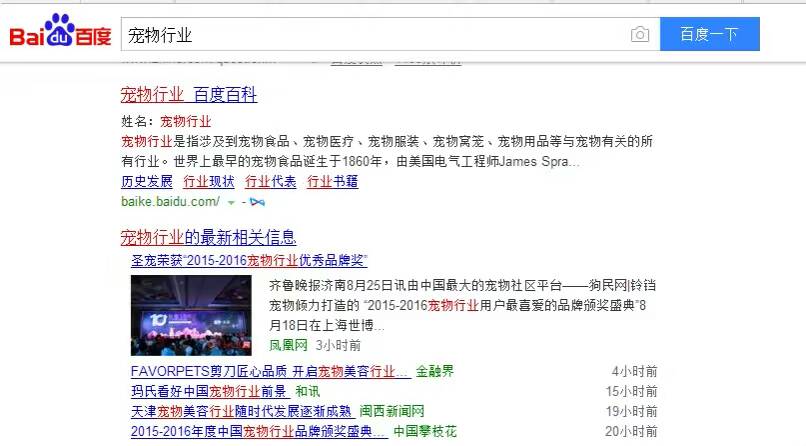Open the 2015-2016年度中国宠物行业品牌颁奖盛典 link
The image size is (806, 446).
pyautogui.click(x=258, y=431)
